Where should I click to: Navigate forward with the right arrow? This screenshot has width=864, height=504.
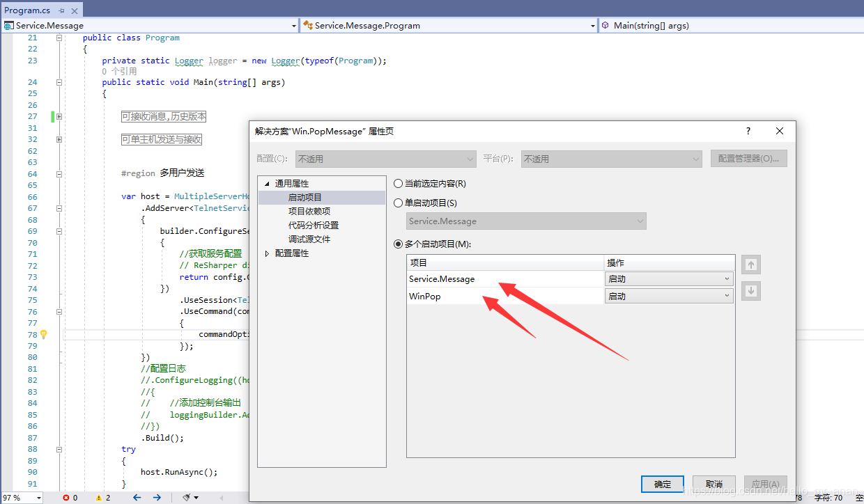(157, 498)
